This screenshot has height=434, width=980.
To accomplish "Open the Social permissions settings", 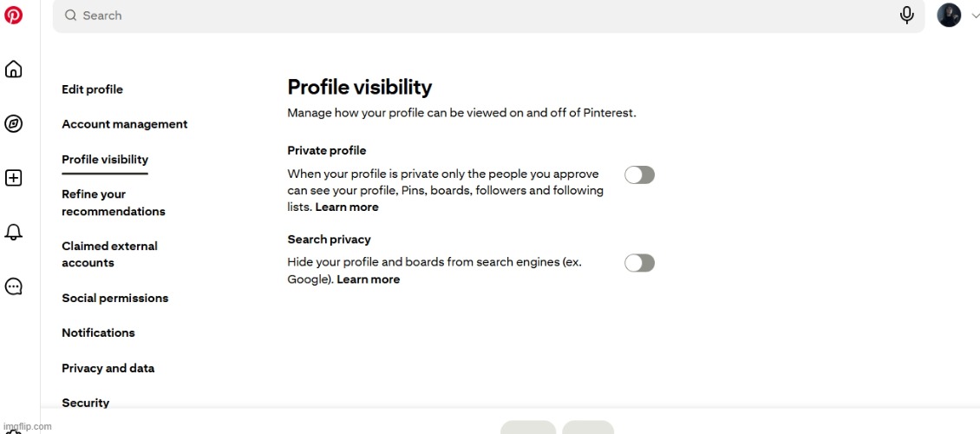I will click(114, 298).
